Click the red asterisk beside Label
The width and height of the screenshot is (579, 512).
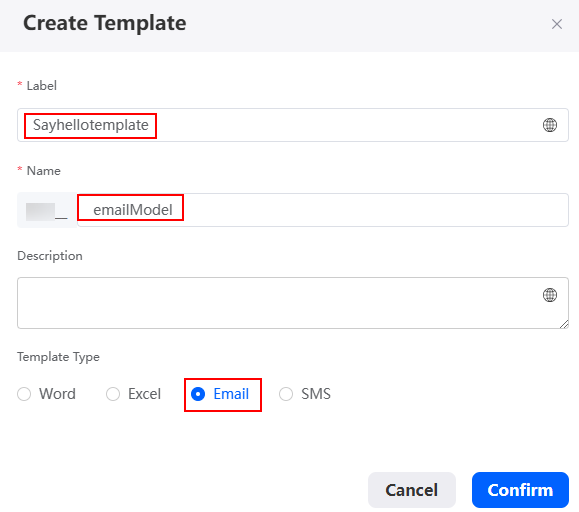tap(20, 85)
